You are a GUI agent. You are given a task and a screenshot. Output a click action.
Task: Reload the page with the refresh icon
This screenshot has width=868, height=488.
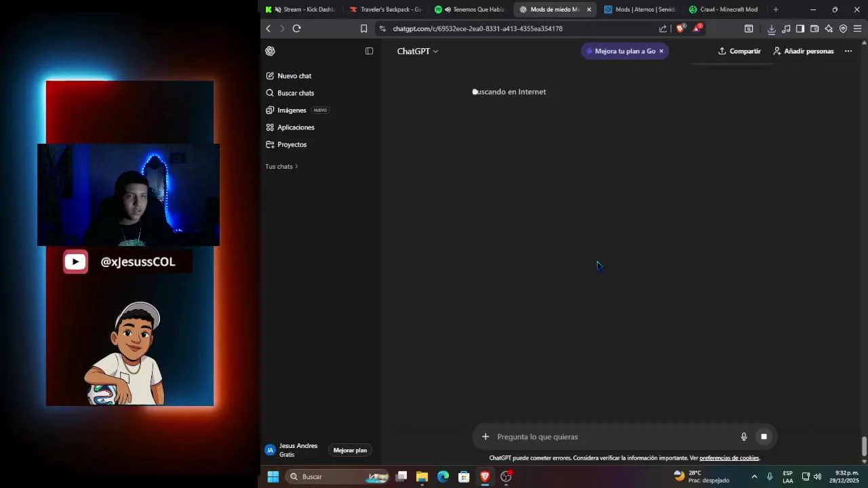point(296,28)
